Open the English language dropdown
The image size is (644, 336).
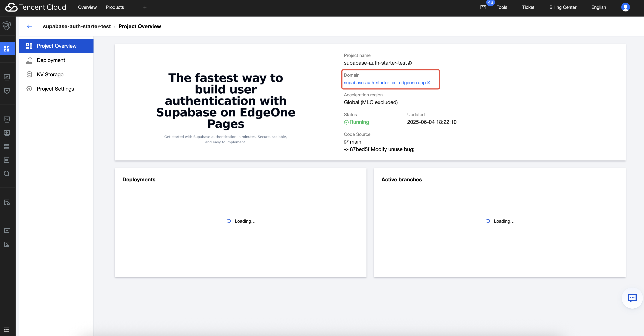click(x=599, y=7)
